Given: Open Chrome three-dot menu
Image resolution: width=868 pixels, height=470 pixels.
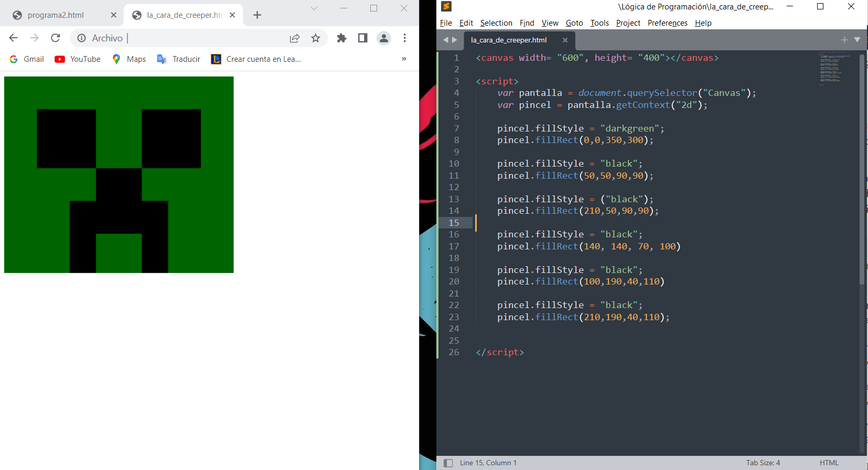Looking at the screenshot, I should point(405,38).
